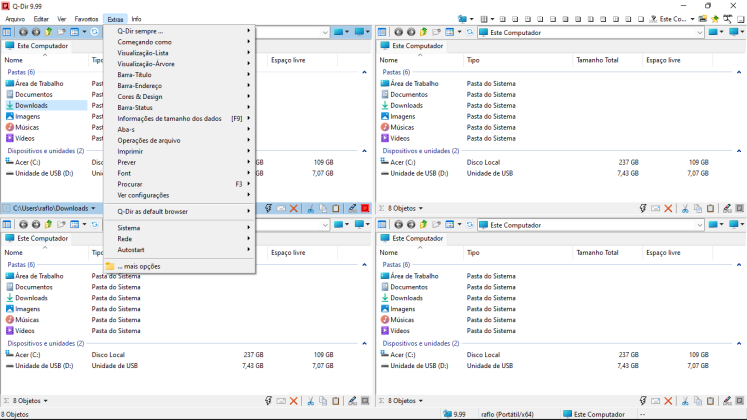Click raflo (Portátil/x64) in status bar

[x=507, y=414]
